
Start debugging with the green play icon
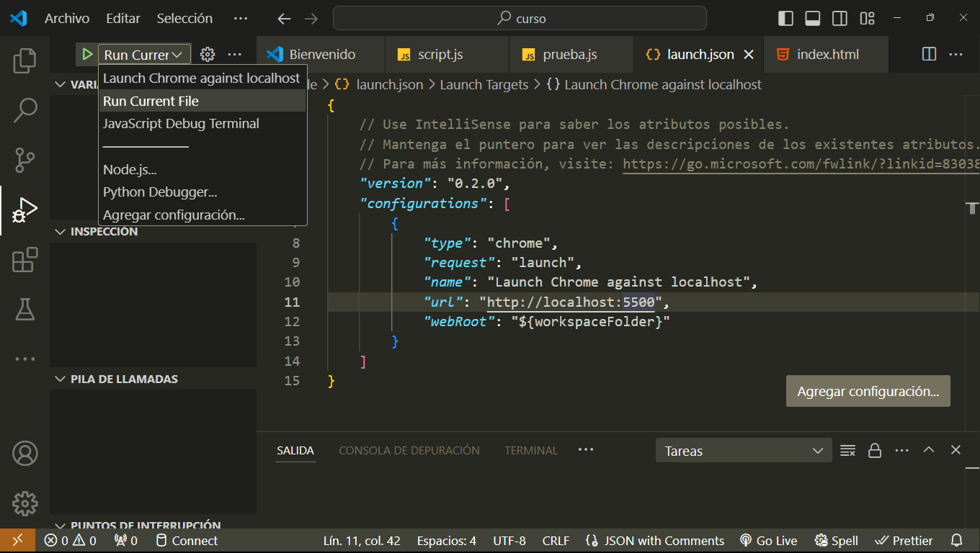coord(87,54)
